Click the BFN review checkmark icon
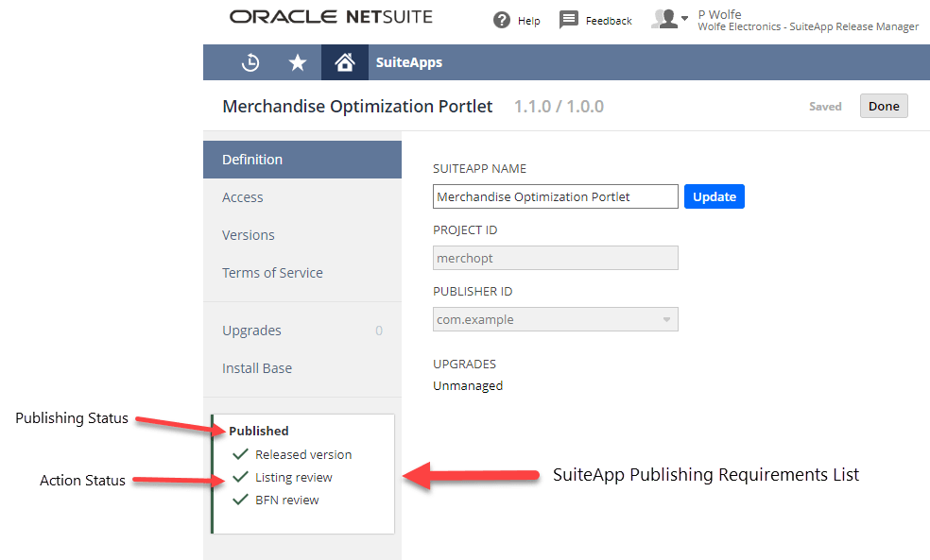Screen dimensions: 930x560 pyautogui.click(x=240, y=500)
